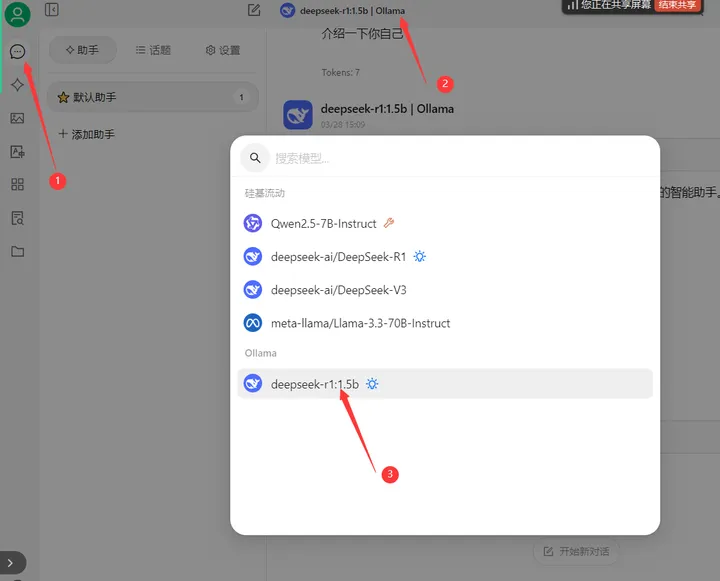Click the 介绍一下你自己 user message
Viewport: 720px width, 581px height.
click(x=362, y=34)
